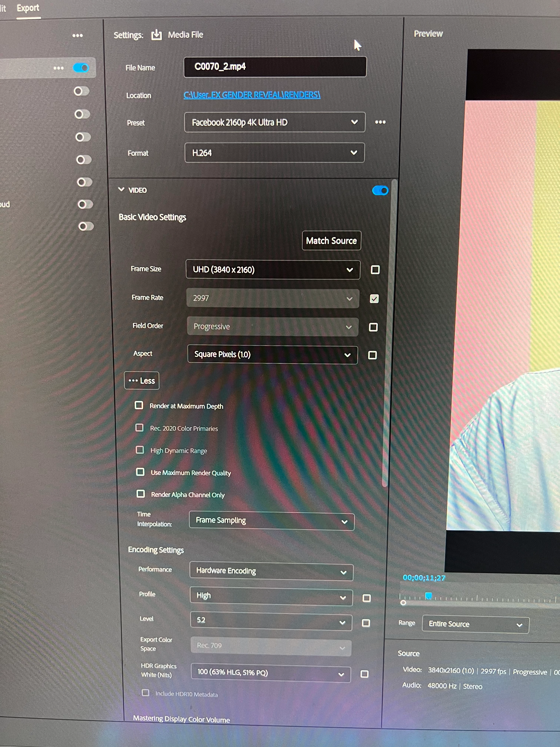The width and height of the screenshot is (560, 747).
Task: Enable Render at Maximum Depth
Action: (139, 405)
